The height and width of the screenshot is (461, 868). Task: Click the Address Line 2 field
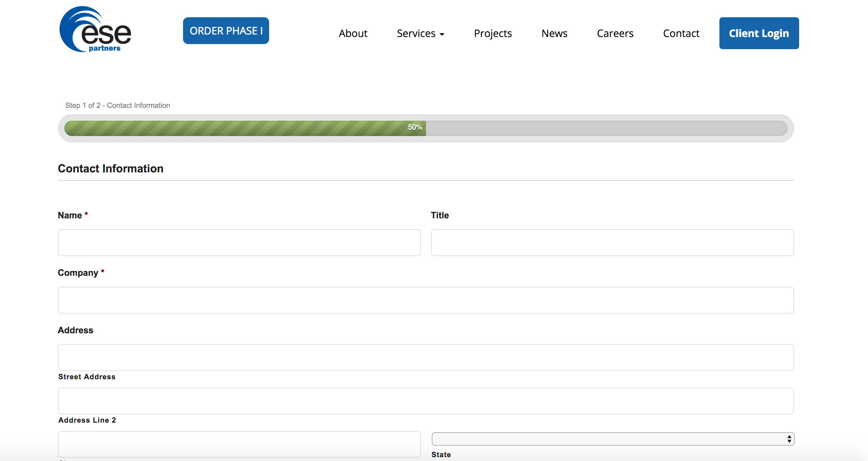pyautogui.click(x=426, y=401)
